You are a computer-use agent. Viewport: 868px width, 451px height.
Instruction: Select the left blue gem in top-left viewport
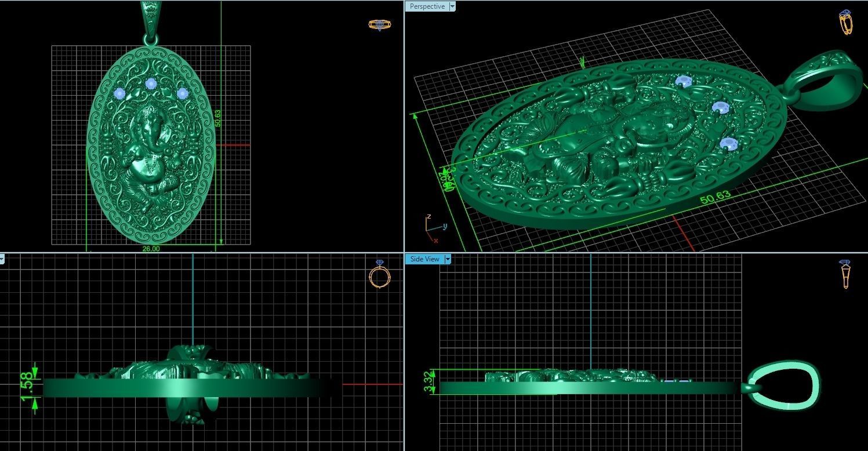120,93
